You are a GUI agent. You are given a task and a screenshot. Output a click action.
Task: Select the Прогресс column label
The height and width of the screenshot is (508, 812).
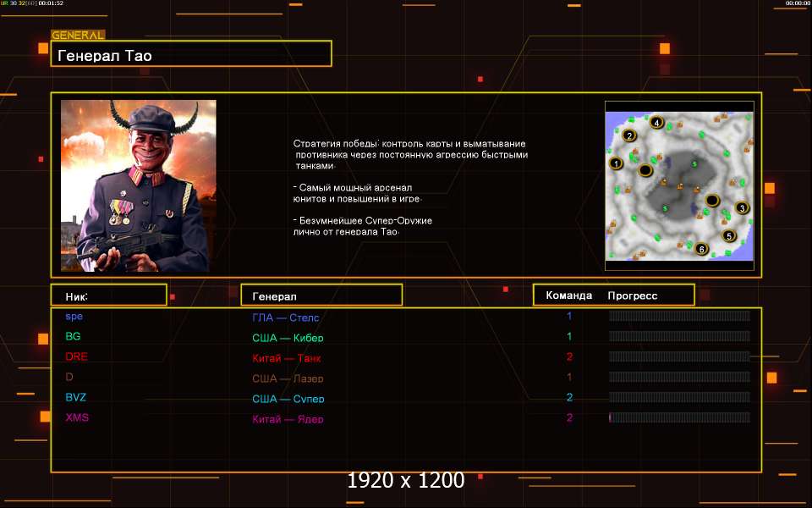pyautogui.click(x=633, y=295)
